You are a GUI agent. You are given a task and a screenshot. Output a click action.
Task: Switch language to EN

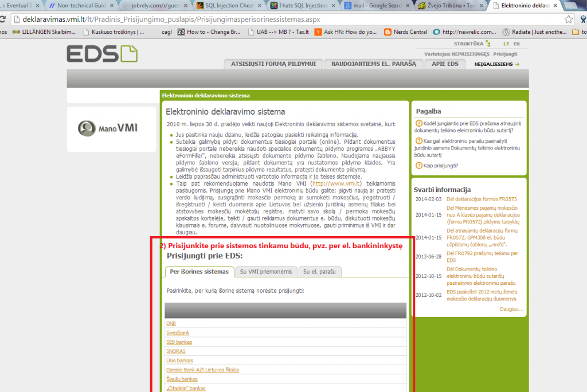(516, 44)
